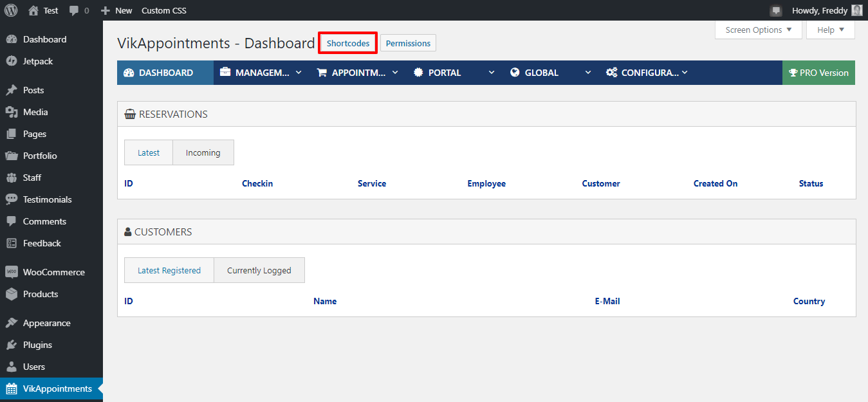
Task: Click the briefcase icon on Management tab
Action: coord(225,73)
